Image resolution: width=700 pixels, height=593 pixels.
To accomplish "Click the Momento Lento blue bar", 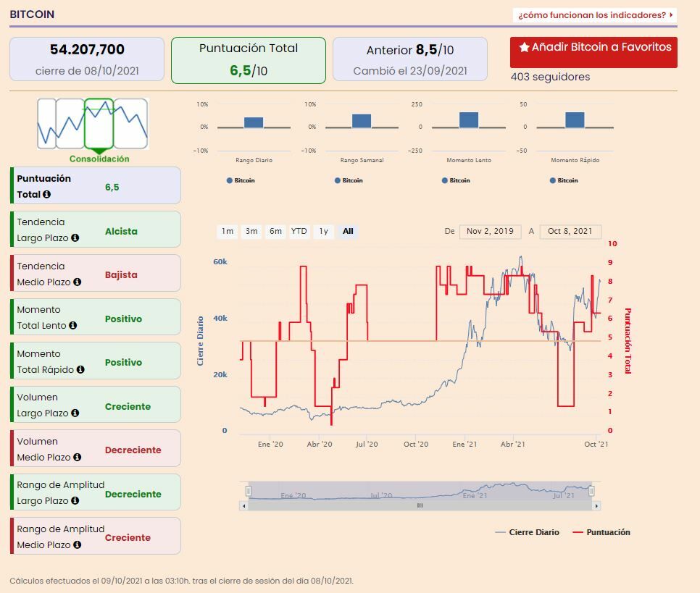I will 469,120.
